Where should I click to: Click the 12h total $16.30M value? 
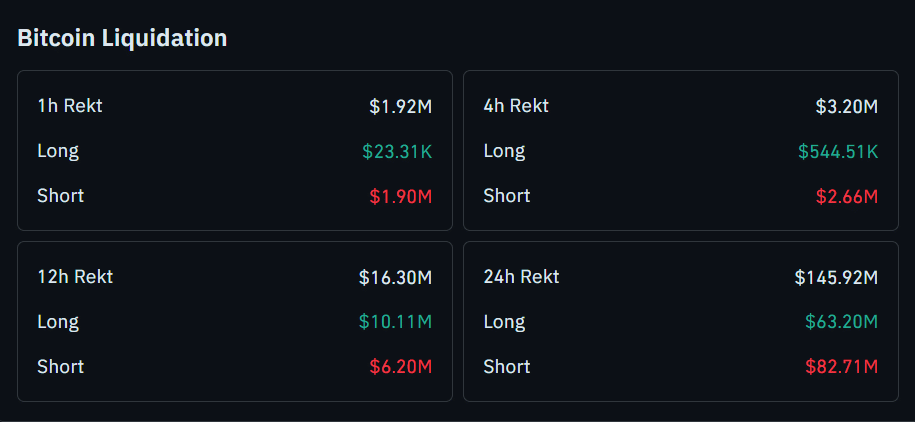pos(395,277)
